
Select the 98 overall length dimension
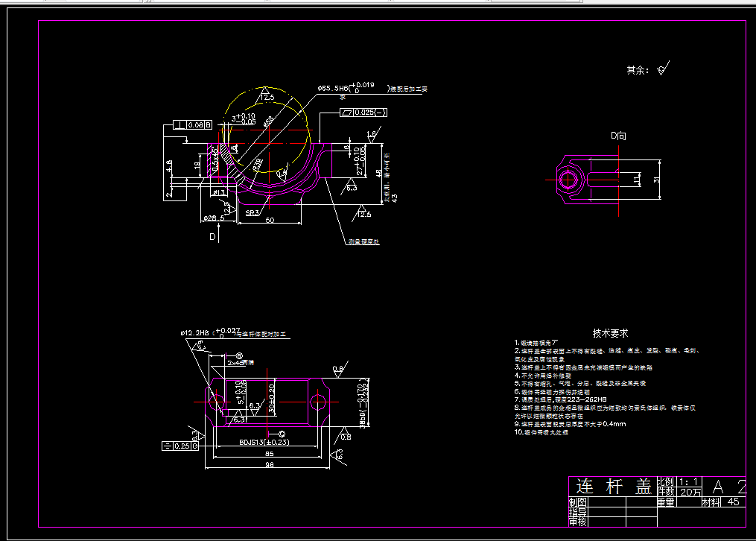click(269, 464)
